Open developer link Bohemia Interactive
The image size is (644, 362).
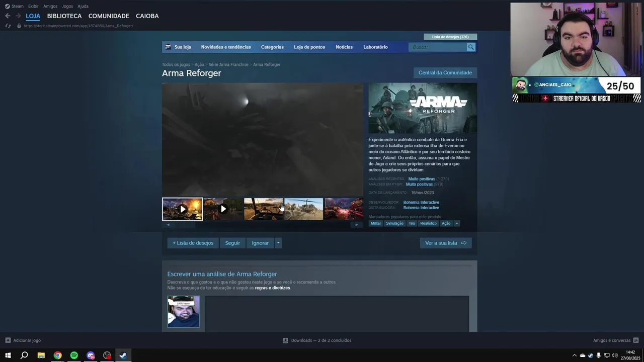[x=421, y=203]
